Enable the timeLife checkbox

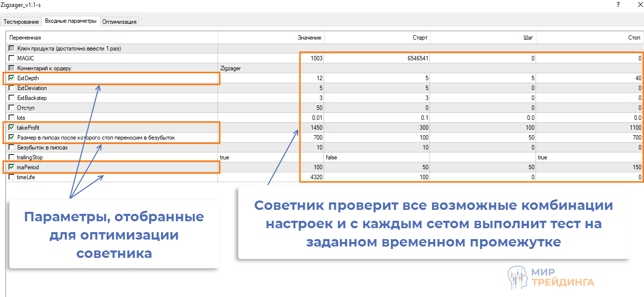(x=12, y=177)
